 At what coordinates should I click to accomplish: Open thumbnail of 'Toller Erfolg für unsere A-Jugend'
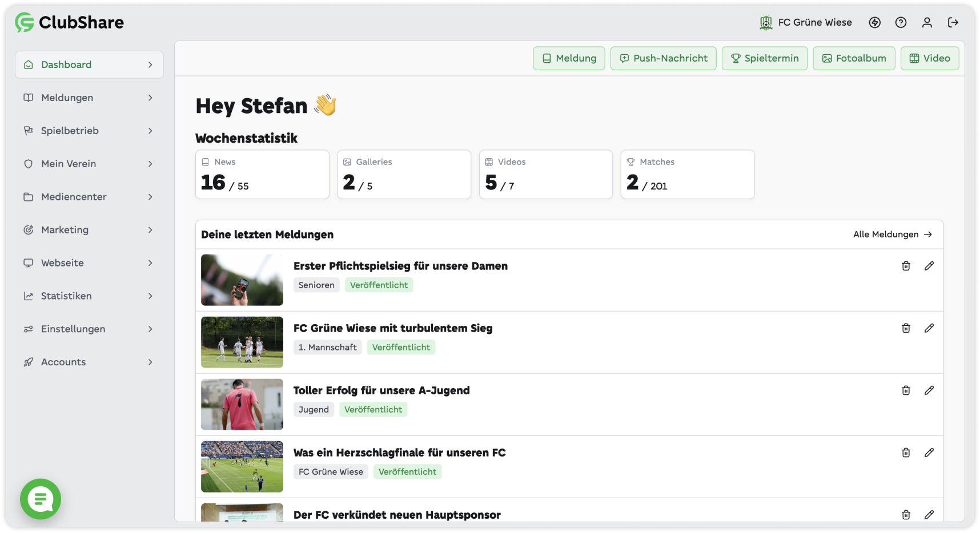pyautogui.click(x=242, y=405)
